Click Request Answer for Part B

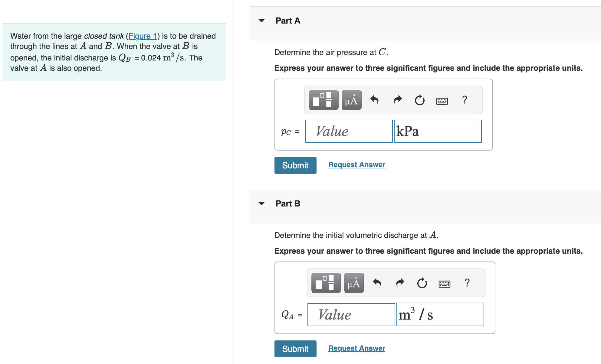coord(356,348)
